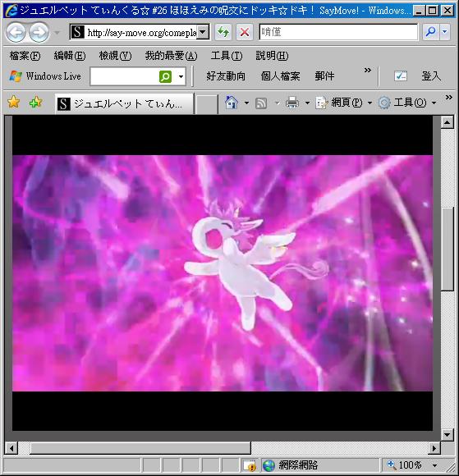
Task: Click the horizontal scrollbar right arrow
Action: 434,448
